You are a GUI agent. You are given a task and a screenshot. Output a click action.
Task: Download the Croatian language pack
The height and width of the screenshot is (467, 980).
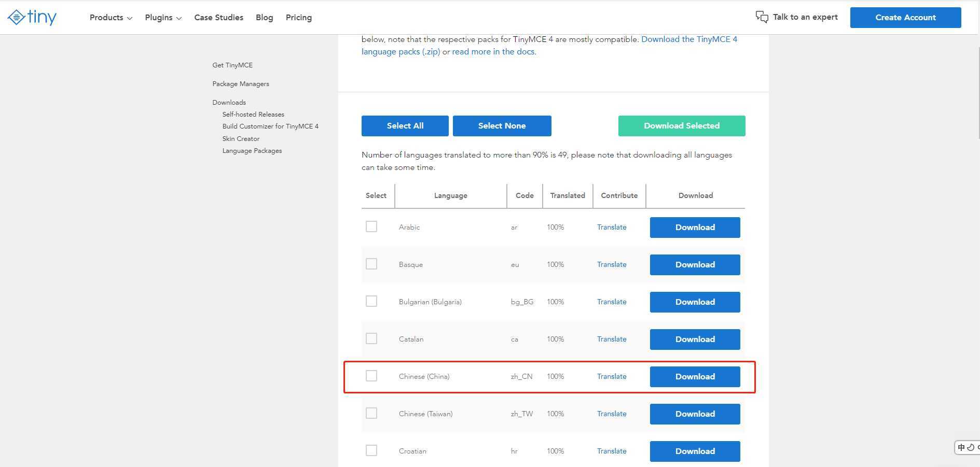coord(695,451)
